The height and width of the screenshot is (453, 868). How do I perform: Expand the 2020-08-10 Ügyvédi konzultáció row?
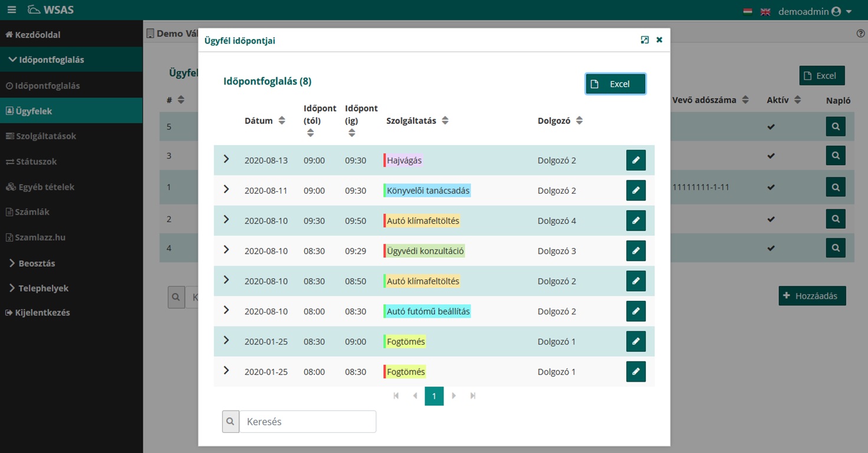[x=226, y=250]
